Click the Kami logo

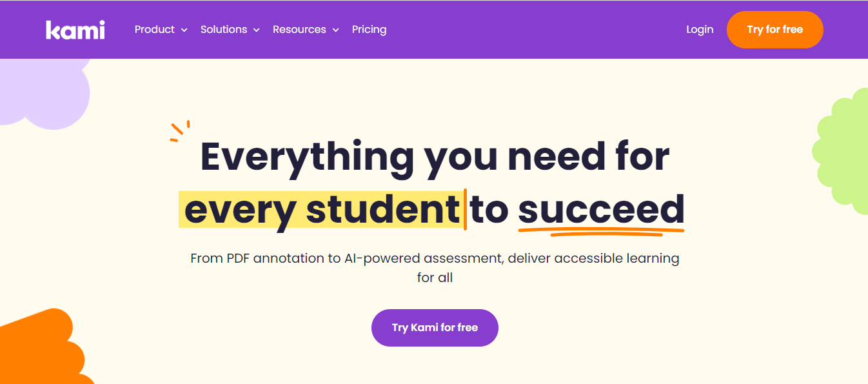click(75, 30)
